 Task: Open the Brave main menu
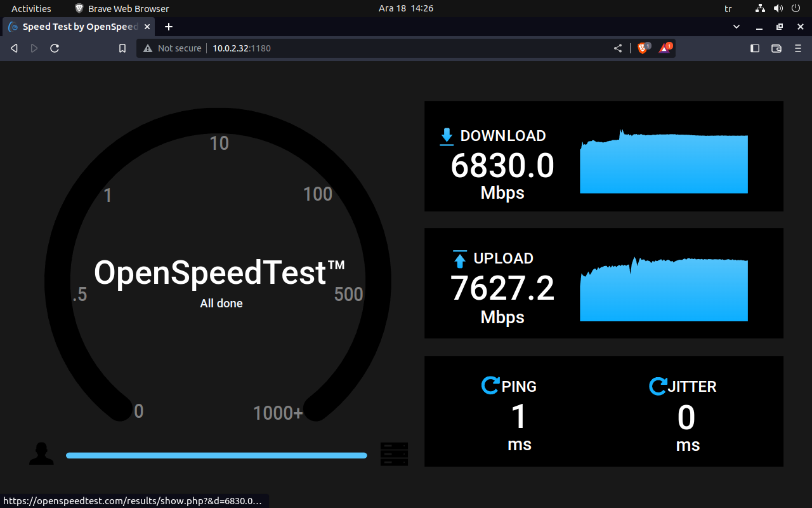click(x=798, y=48)
